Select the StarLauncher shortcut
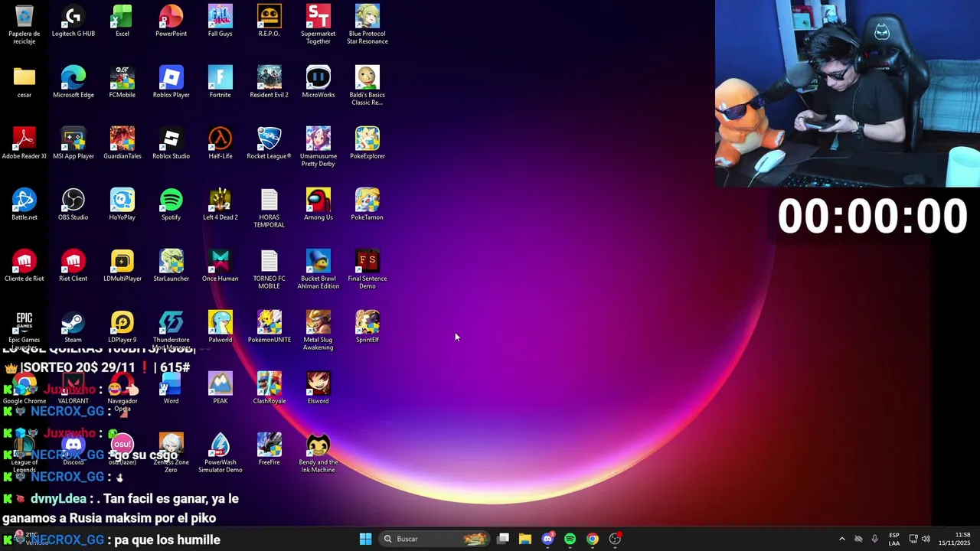The height and width of the screenshot is (551, 980). [x=171, y=266]
